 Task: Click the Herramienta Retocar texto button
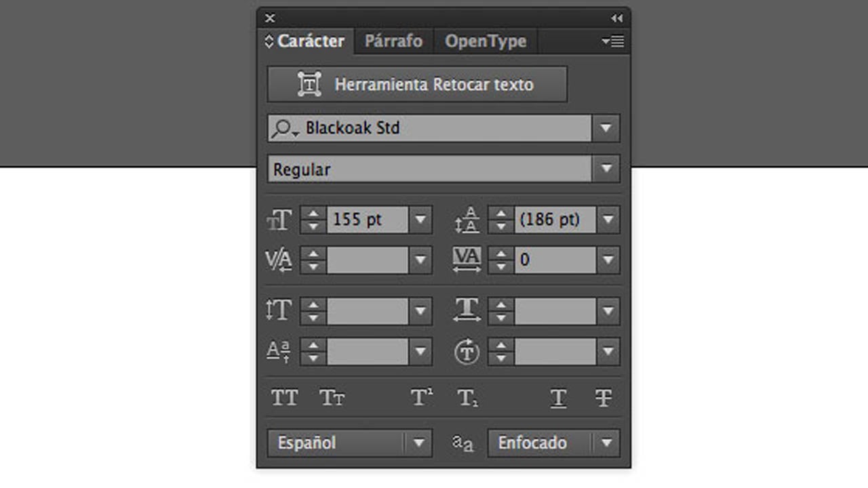417,85
